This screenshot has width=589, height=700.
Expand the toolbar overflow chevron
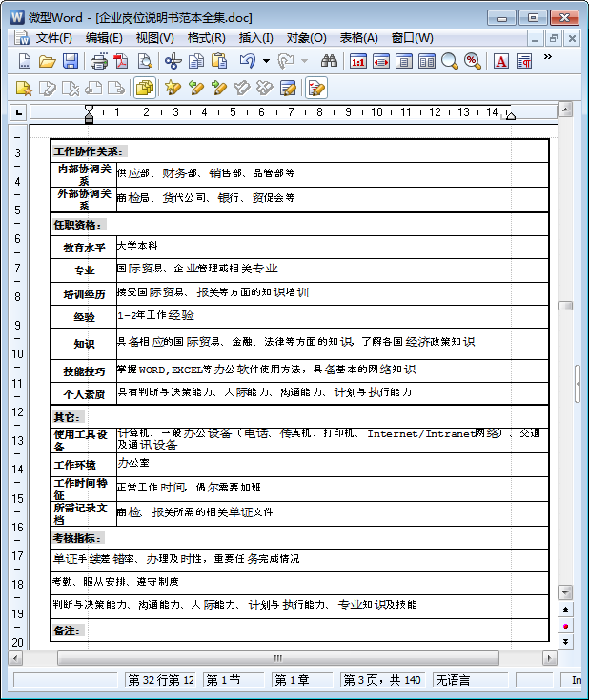click(x=547, y=57)
